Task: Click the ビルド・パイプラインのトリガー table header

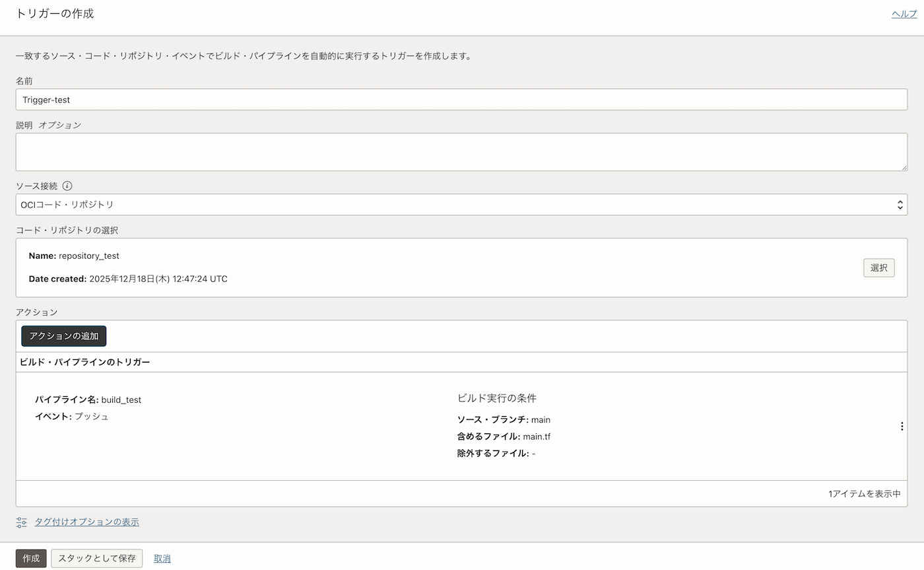Action: [85, 362]
